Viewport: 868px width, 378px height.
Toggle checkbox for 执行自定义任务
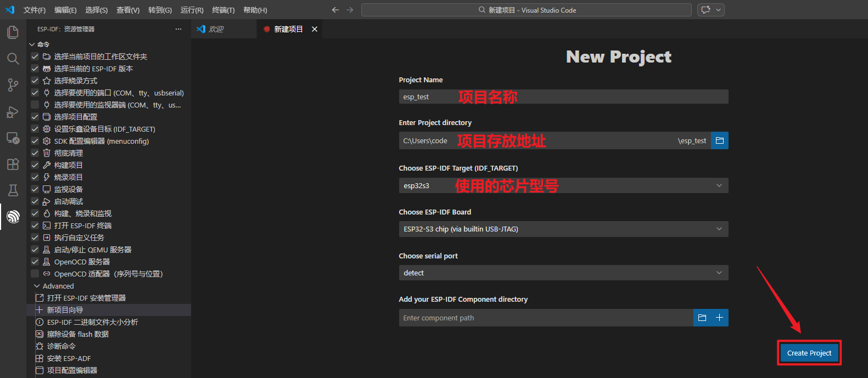(35, 238)
